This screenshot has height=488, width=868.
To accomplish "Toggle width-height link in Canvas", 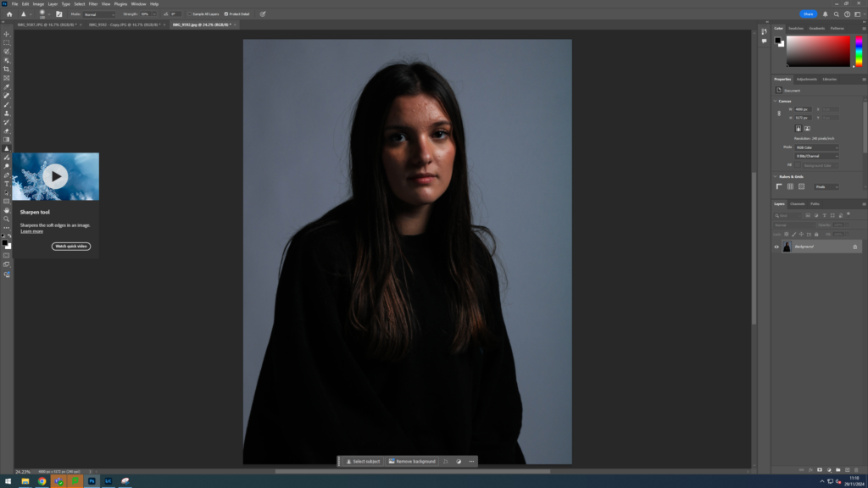I will 779,114.
